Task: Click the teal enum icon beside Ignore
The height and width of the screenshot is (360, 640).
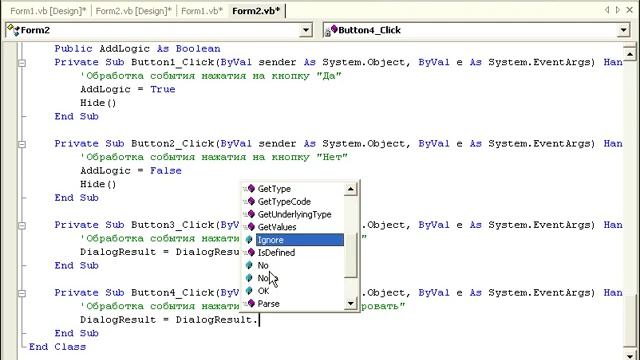Action: 249,240
